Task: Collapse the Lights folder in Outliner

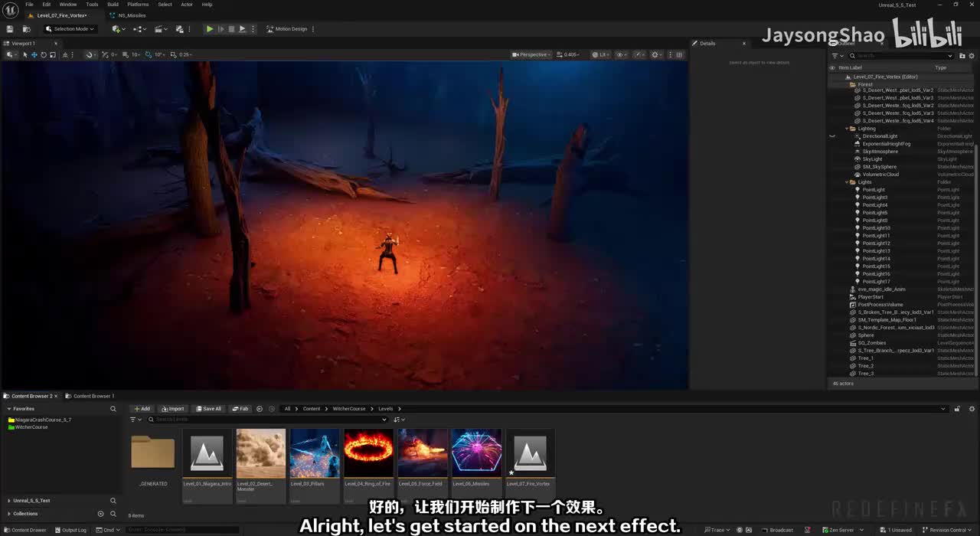Action: pos(847,182)
